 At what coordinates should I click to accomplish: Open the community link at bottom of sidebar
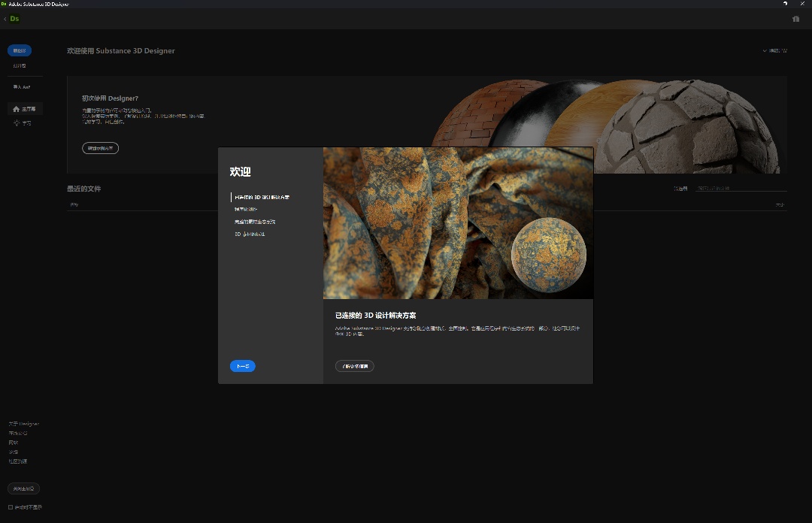pos(18,461)
